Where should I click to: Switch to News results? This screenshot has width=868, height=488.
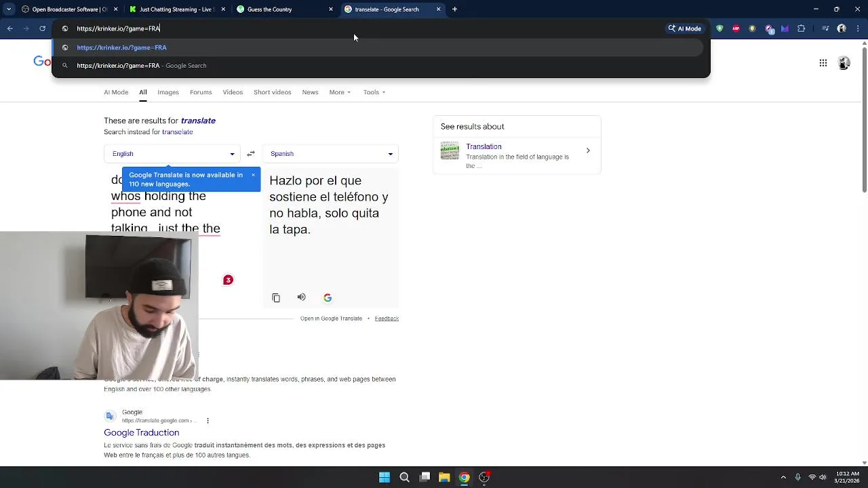tap(310, 92)
